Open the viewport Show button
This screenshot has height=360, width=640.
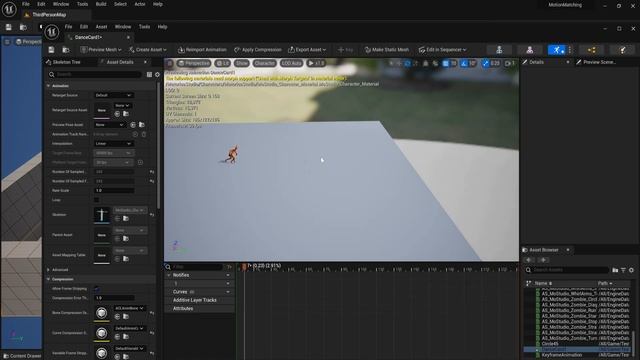pos(242,63)
